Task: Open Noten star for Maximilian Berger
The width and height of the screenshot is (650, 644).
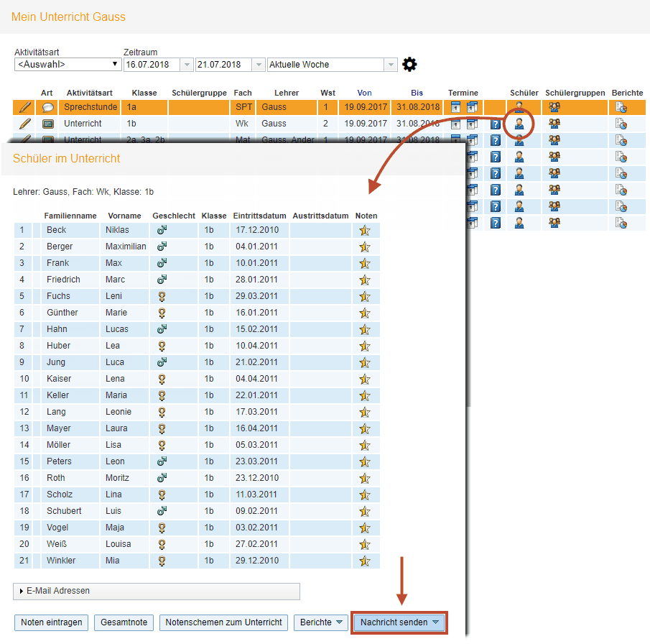Action: (x=364, y=247)
